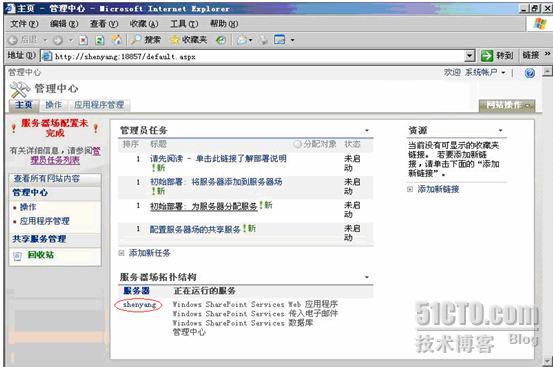Open 服务器场拓扑结构 web part menu arrow

(x=367, y=277)
